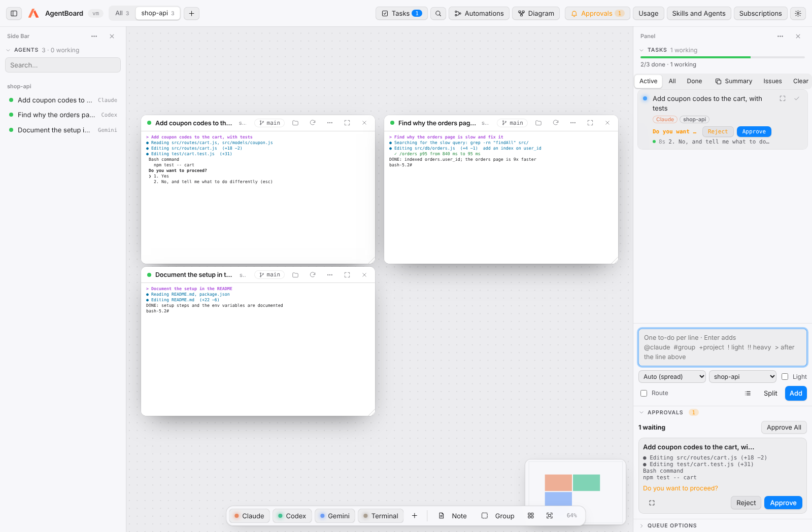Click Reject in the approvals card
This screenshot has width=812, height=532.
746,503
